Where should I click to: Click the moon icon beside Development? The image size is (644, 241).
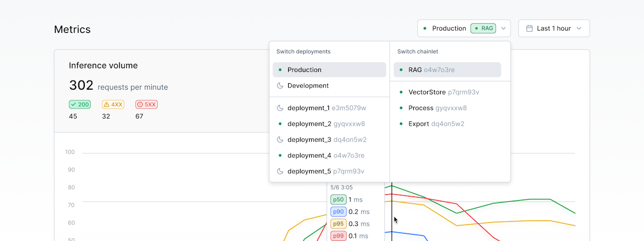point(280,85)
